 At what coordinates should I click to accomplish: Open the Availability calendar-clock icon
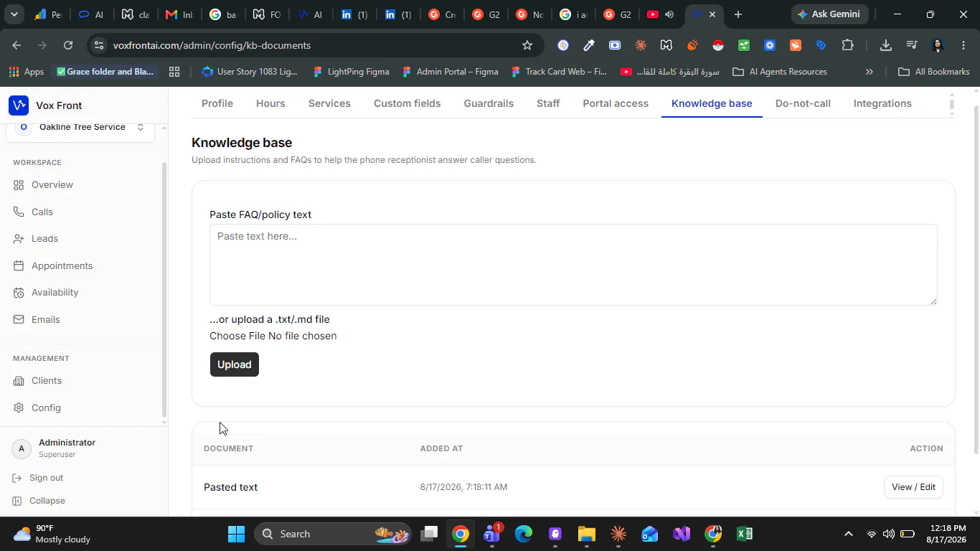point(19,293)
